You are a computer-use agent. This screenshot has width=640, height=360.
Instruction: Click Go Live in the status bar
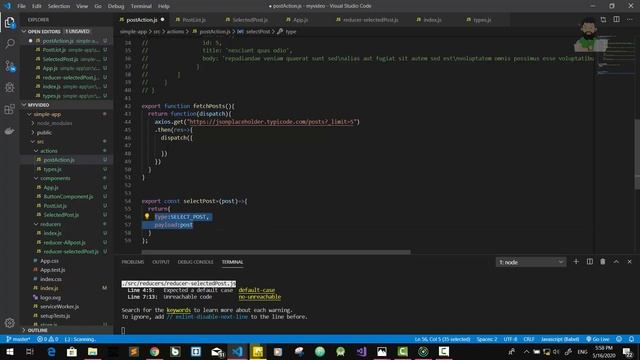pos(598,339)
